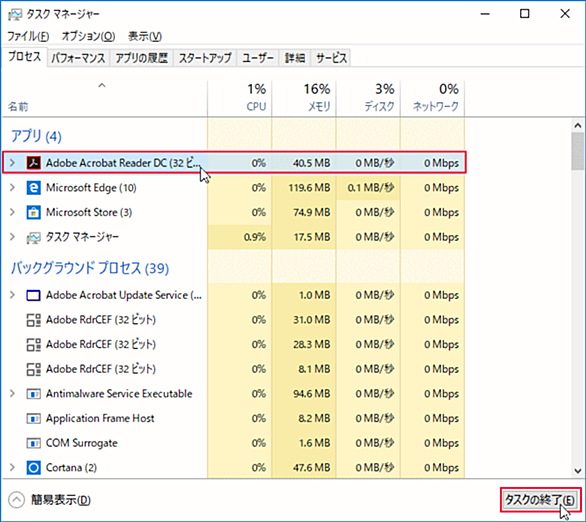The width and height of the screenshot is (586, 522).
Task: Open the 表示(V) menu
Action: click(x=145, y=36)
